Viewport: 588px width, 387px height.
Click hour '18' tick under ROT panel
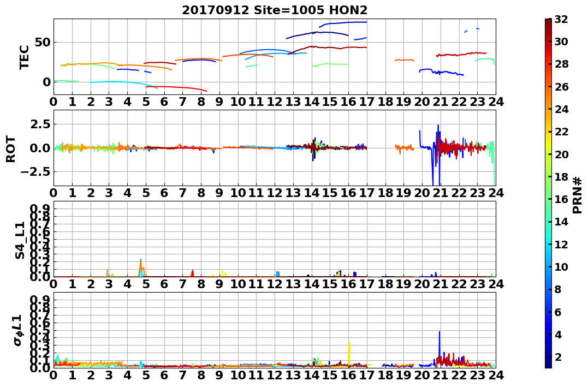385,193
